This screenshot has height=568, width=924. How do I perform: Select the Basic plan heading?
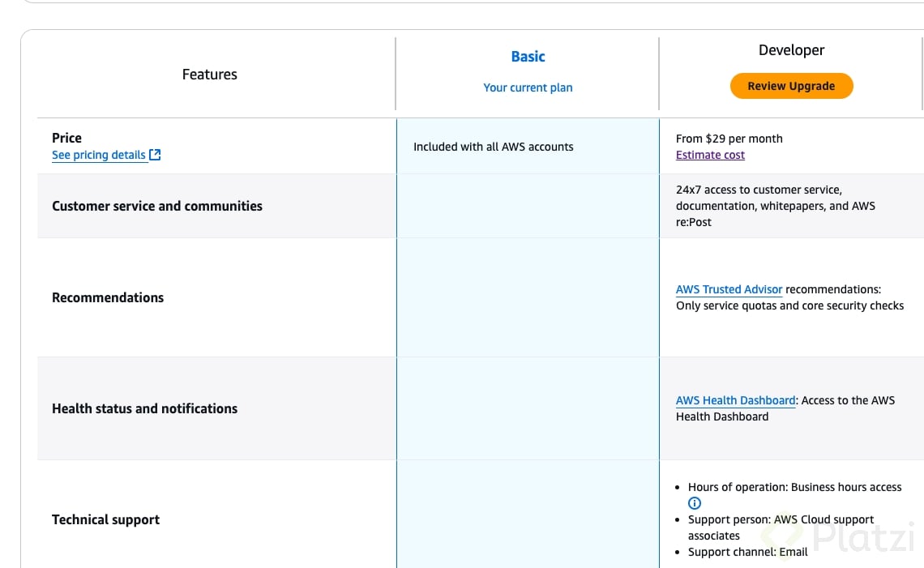coord(528,57)
